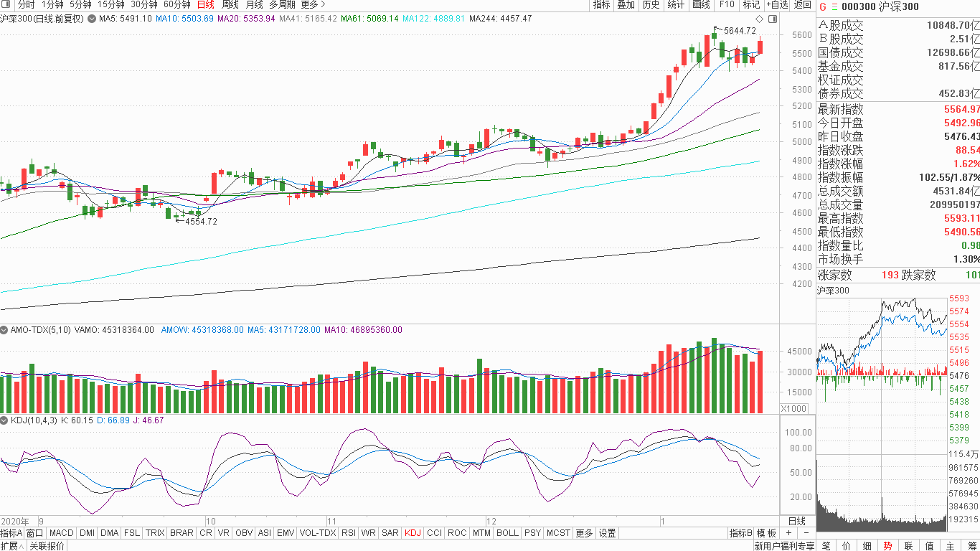Open the 画线 drawing tools
Screen dimensions: 980x551
(x=701, y=4)
